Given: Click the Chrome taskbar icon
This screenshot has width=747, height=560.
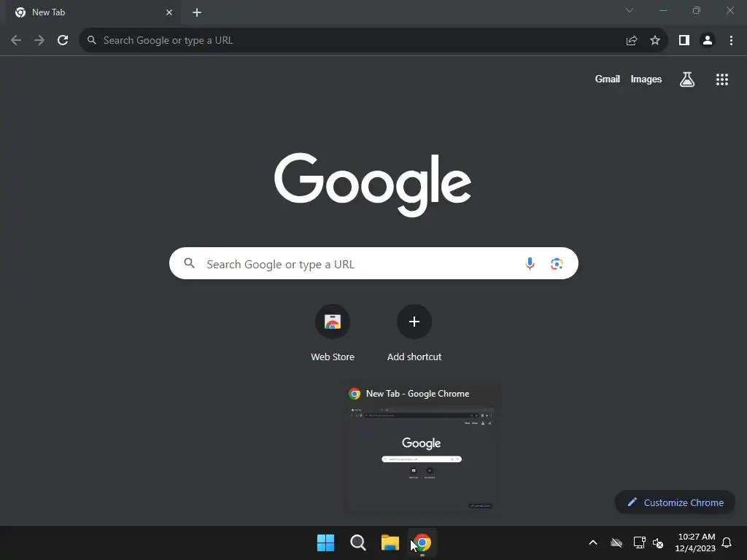Looking at the screenshot, I should click(422, 542).
